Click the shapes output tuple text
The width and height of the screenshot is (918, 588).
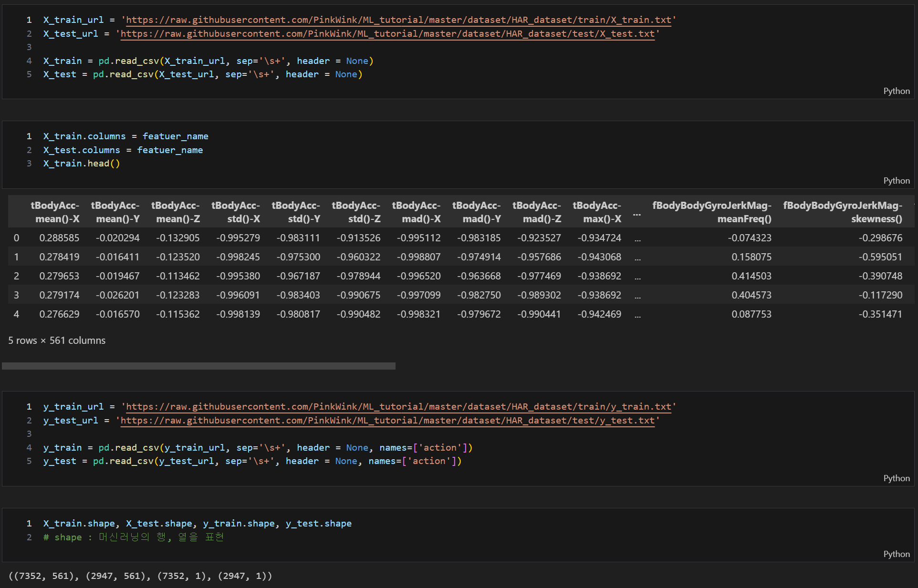[x=140, y=576]
